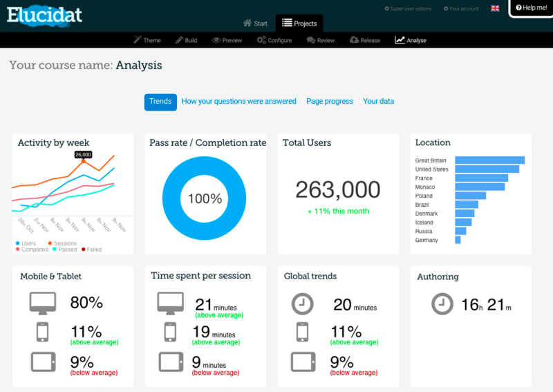Select the Analyse step
The width and height of the screenshot is (553, 392).
click(411, 40)
